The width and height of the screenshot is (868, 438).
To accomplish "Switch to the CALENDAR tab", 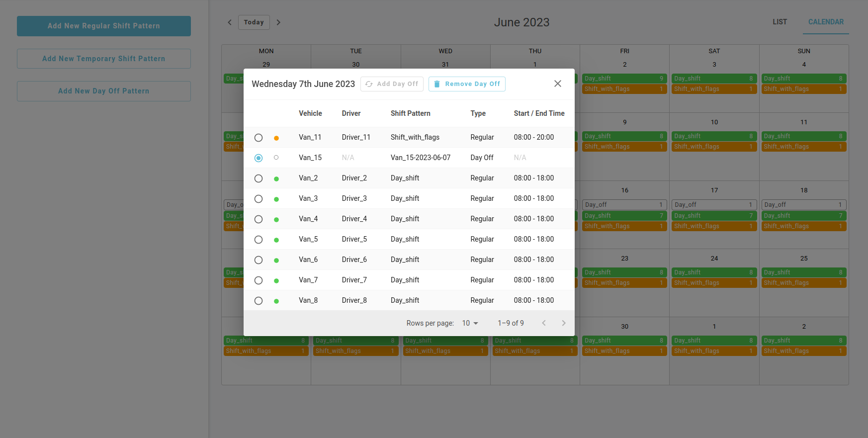I will [825, 22].
